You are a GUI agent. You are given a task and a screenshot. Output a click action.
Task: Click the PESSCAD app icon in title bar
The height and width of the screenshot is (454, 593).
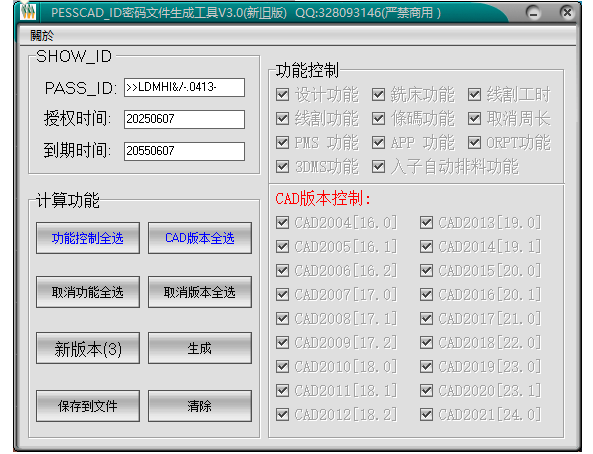click(x=28, y=12)
